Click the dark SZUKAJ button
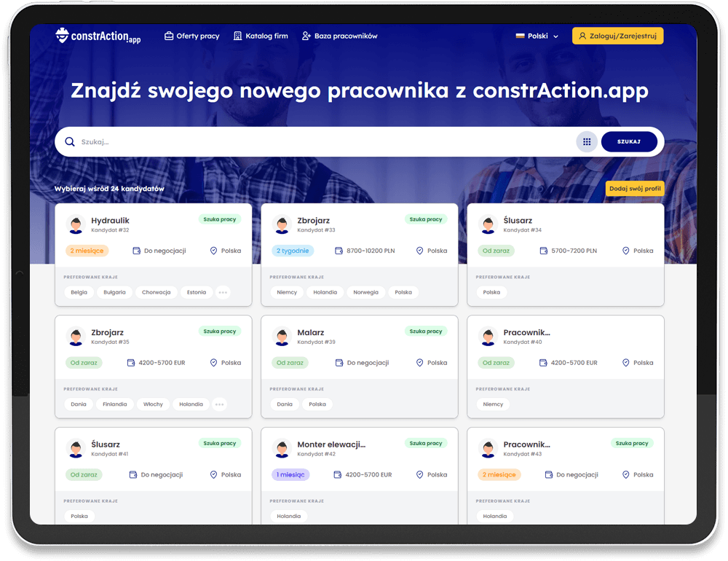The width and height of the screenshot is (728, 561). coord(629,142)
